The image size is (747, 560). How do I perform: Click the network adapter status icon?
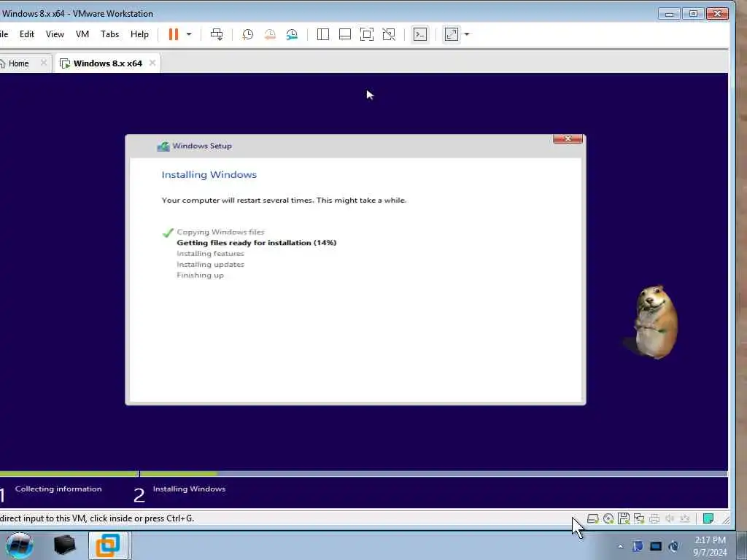(639, 518)
